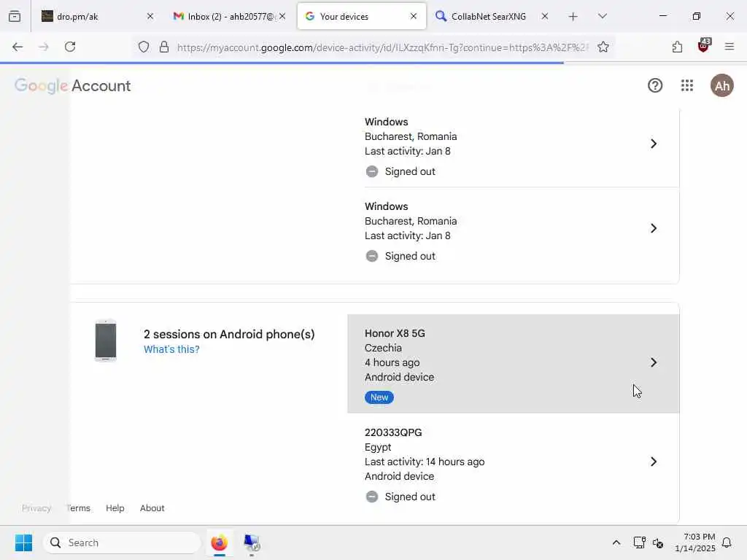The width and height of the screenshot is (747, 560).
Task: Open the Help footer link
Action: point(115,508)
